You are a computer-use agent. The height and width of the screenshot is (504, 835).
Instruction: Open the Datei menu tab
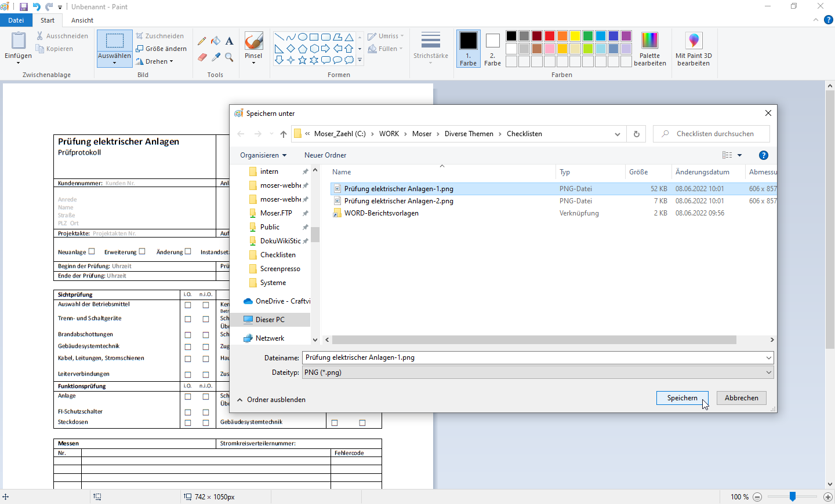pos(16,20)
